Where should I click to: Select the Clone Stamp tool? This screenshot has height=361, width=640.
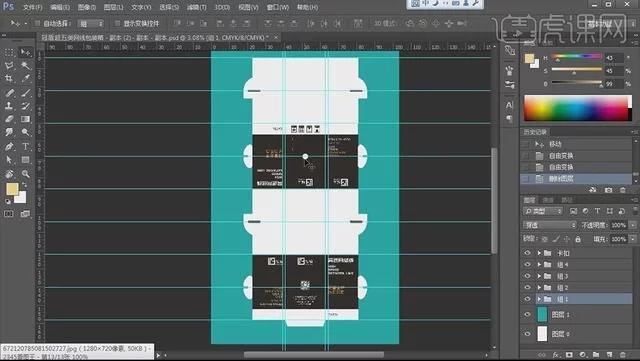click(9, 106)
